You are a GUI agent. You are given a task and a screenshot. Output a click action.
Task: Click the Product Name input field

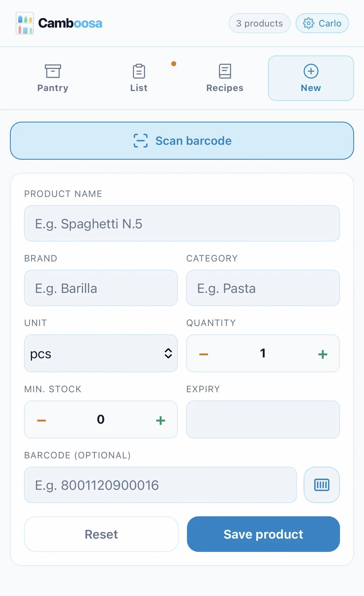[x=182, y=223]
